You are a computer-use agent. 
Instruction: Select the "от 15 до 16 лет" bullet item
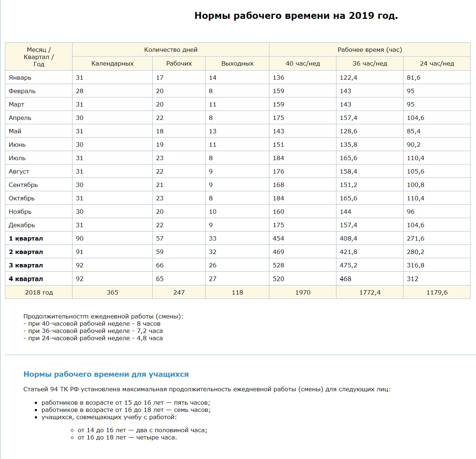tap(126, 402)
